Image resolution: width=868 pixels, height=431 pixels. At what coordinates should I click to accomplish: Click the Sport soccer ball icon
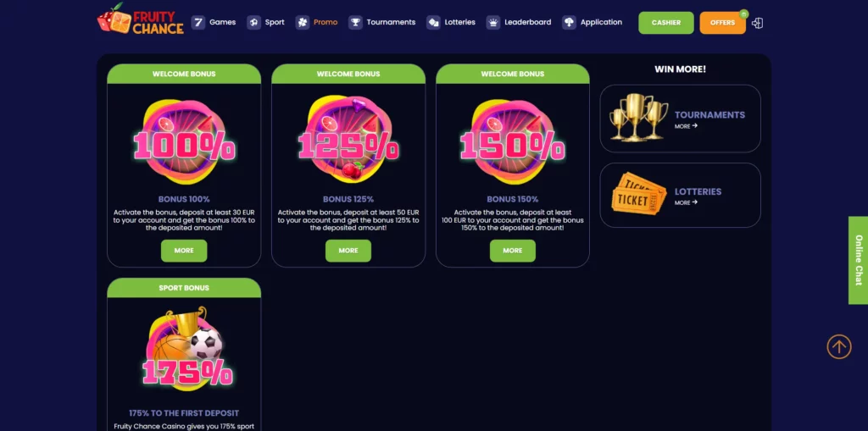tap(253, 23)
